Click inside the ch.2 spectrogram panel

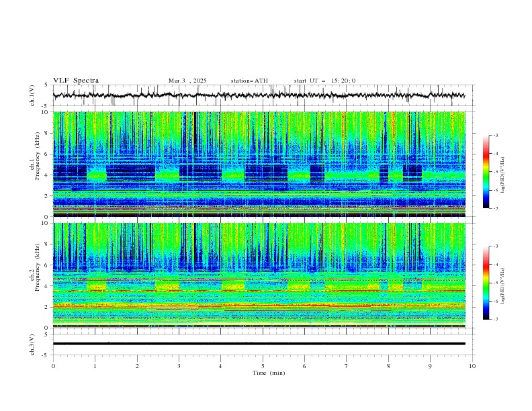(259, 275)
